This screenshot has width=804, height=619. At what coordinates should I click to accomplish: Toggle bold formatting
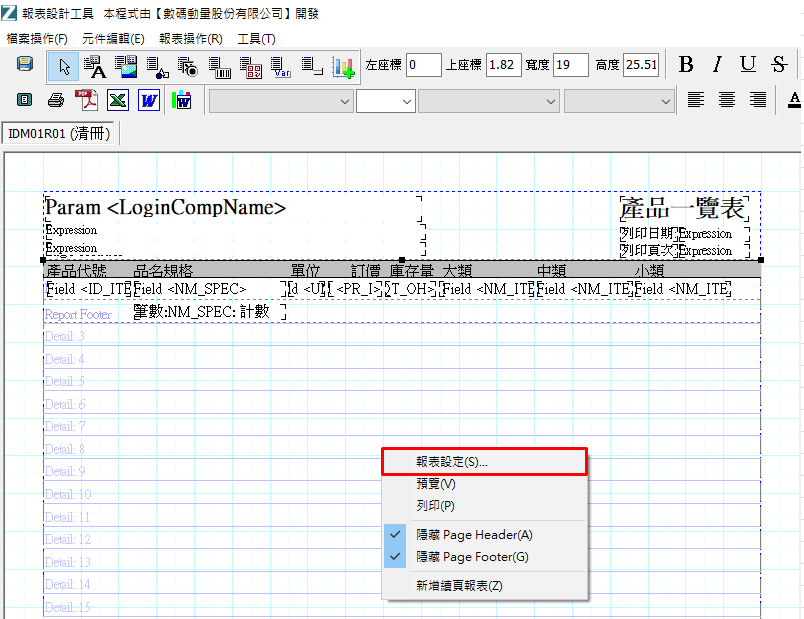(686, 65)
